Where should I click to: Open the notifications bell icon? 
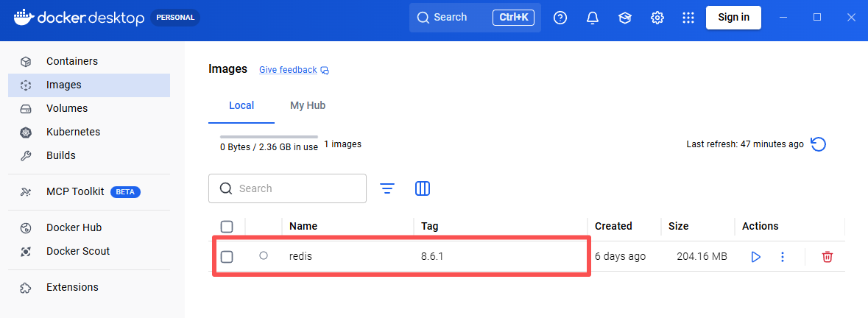[593, 18]
